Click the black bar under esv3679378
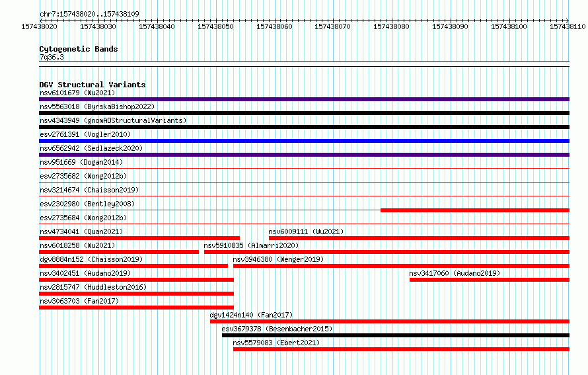The width and height of the screenshot is (588, 375). pyautogui.click(x=396, y=335)
